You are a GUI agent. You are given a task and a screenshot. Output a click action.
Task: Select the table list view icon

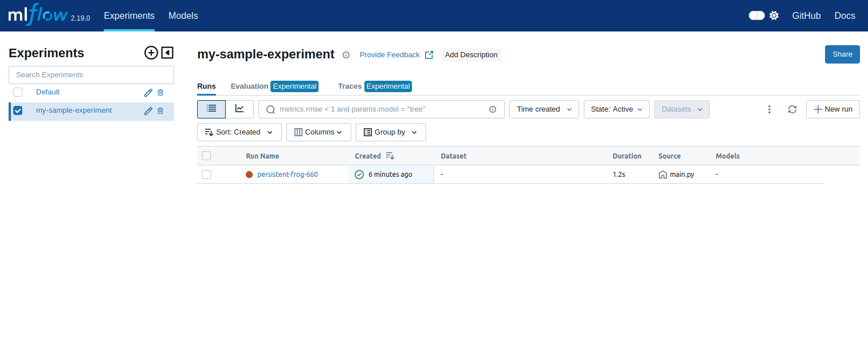click(211, 109)
